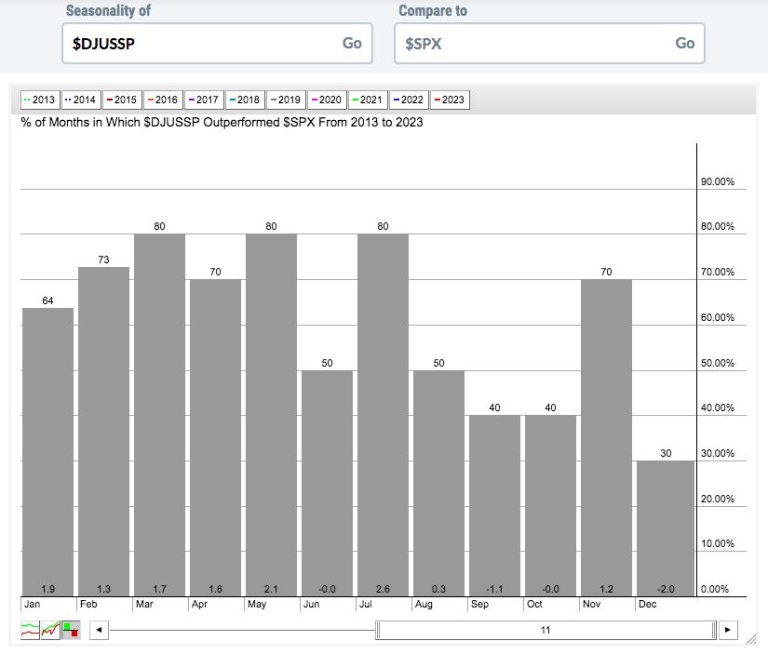The image size is (768, 654).
Task: Toggle the 2016 year series
Action: click(162, 100)
